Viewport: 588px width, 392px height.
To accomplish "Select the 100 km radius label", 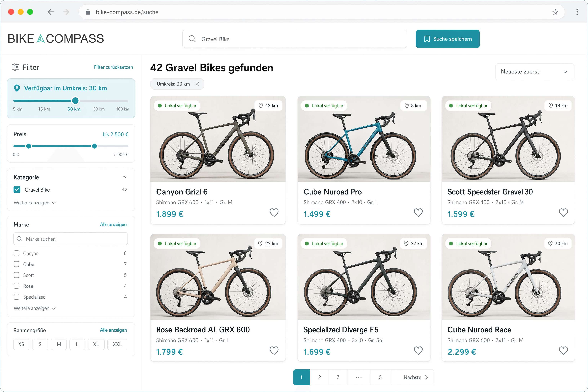I will pyautogui.click(x=123, y=109).
